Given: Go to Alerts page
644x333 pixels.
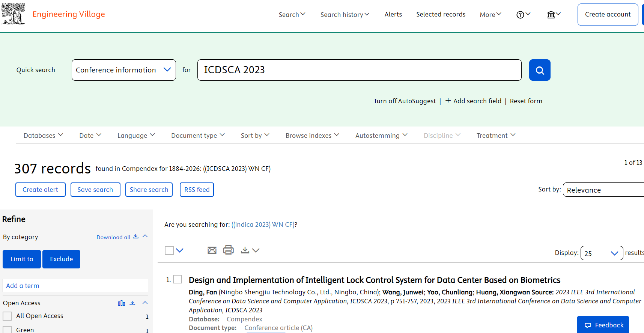Looking at the screenshot, I should [x=393, y=14].
